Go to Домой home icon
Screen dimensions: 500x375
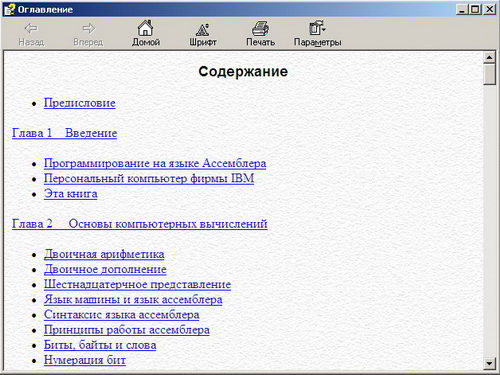pos(146,28)
